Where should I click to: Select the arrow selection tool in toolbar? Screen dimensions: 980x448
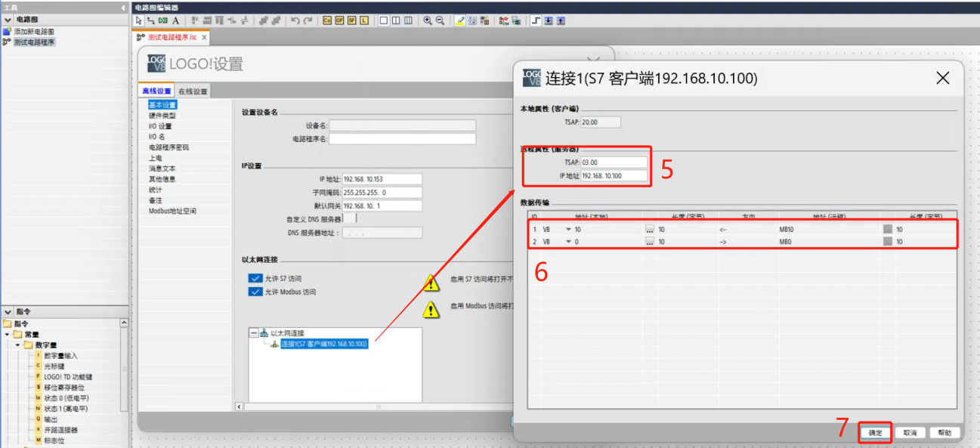(139, 20)
